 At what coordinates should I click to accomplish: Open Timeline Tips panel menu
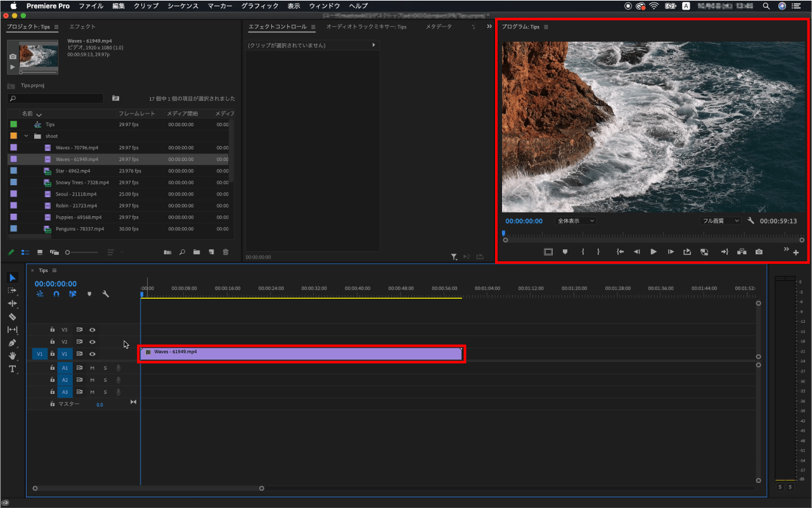coord(55,270)
